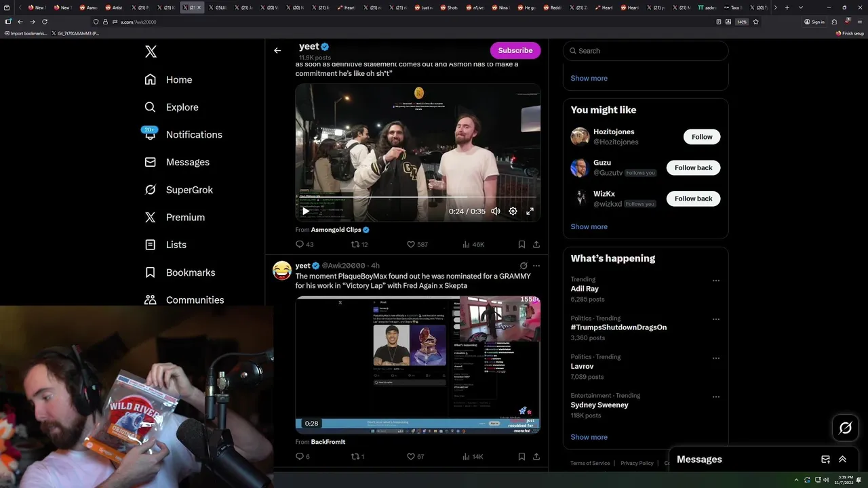Open yeet avatar on PlaqueBoyMax post
Image resolution: width=868 pixels, height=488 pixels.
282,270
